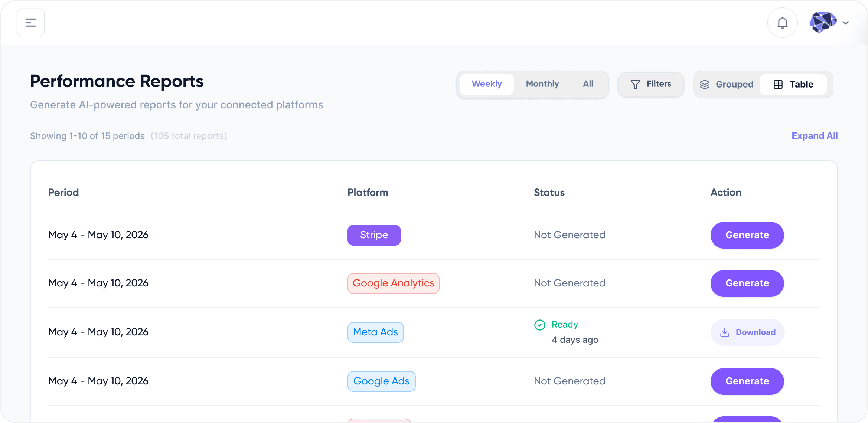Click the green 'Ready' status text
868x423 pixels.
point(565,325)
